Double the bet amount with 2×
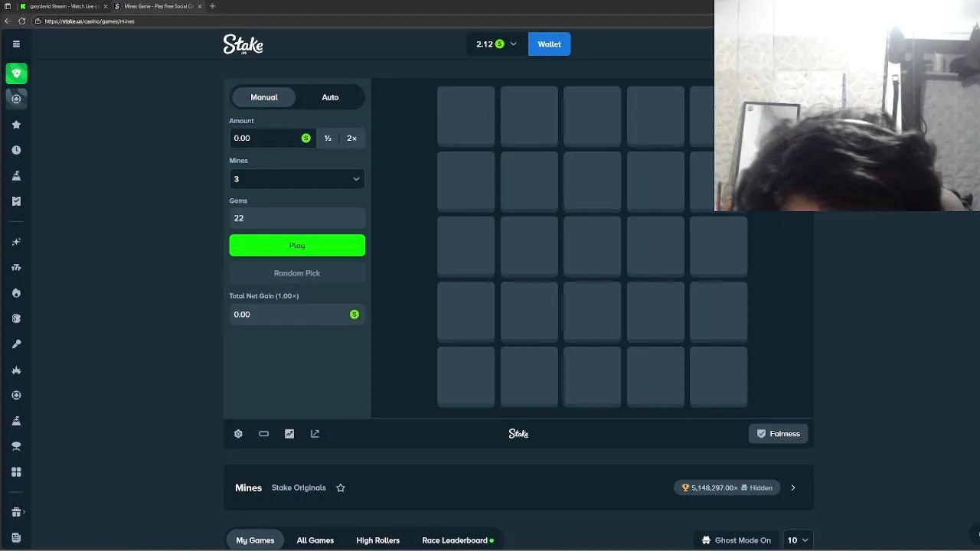Screen dimensions: 980x551 (x=351, y=139)
